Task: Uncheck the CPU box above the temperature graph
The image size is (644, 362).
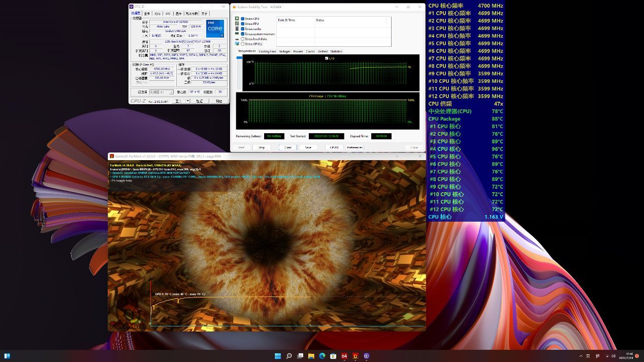Action: pos(327,57)
